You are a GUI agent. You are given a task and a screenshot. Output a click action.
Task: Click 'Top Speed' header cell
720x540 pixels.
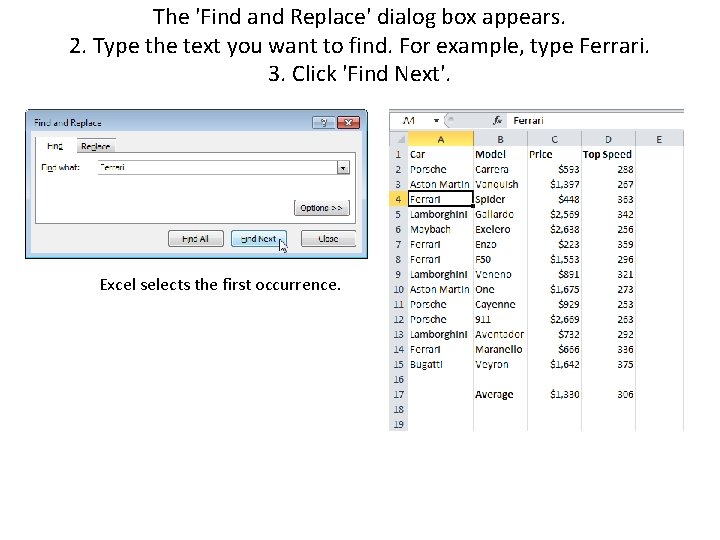point(608,154)
